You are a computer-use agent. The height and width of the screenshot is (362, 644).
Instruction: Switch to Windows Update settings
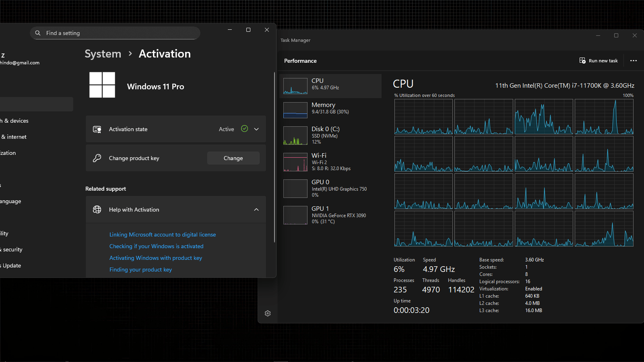(11, 265)
